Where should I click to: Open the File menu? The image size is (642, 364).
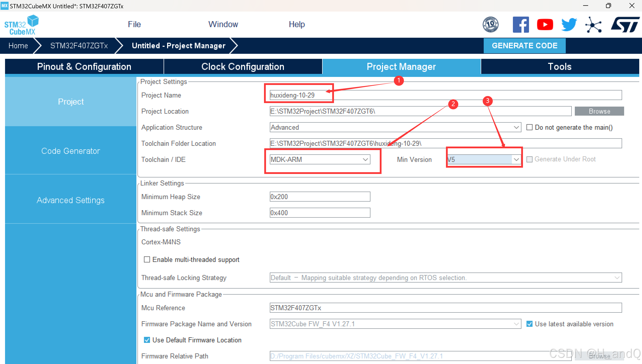pos(134,24)
